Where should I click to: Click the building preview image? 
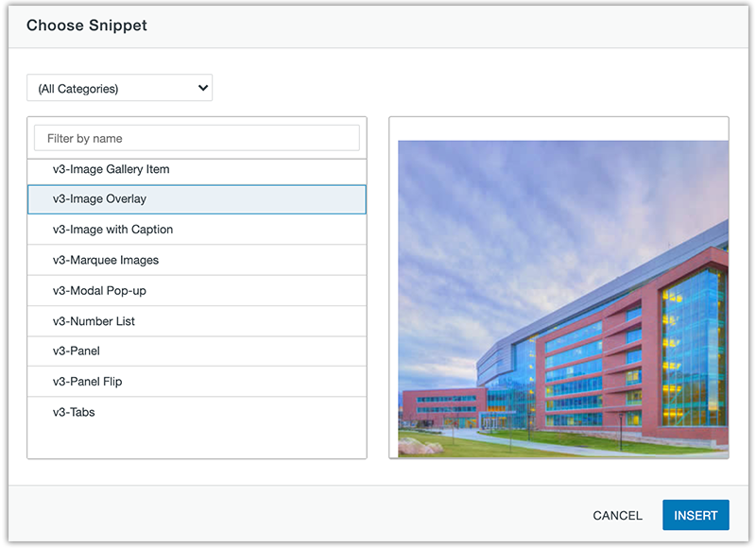563,299
